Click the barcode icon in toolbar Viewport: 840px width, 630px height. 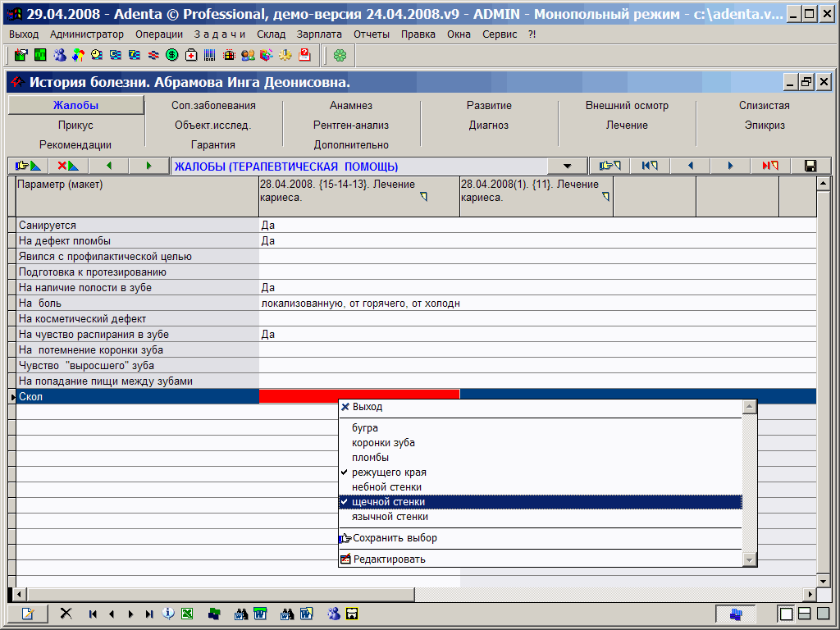209,55
